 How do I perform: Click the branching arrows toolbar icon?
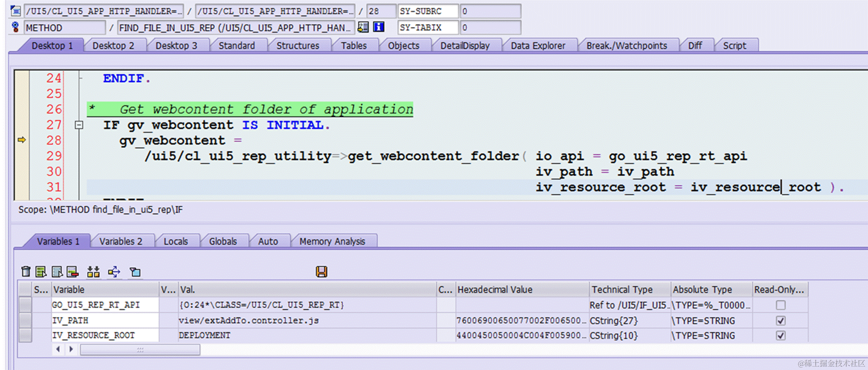114,271
